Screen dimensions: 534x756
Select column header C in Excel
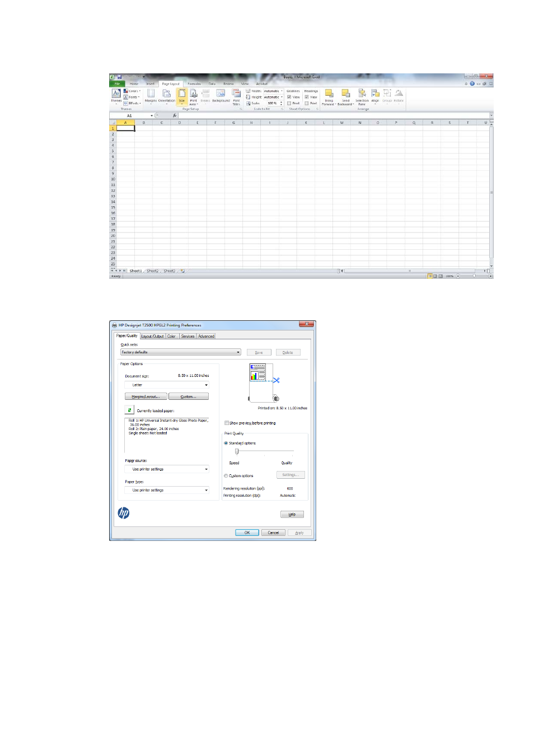[162, 122]
